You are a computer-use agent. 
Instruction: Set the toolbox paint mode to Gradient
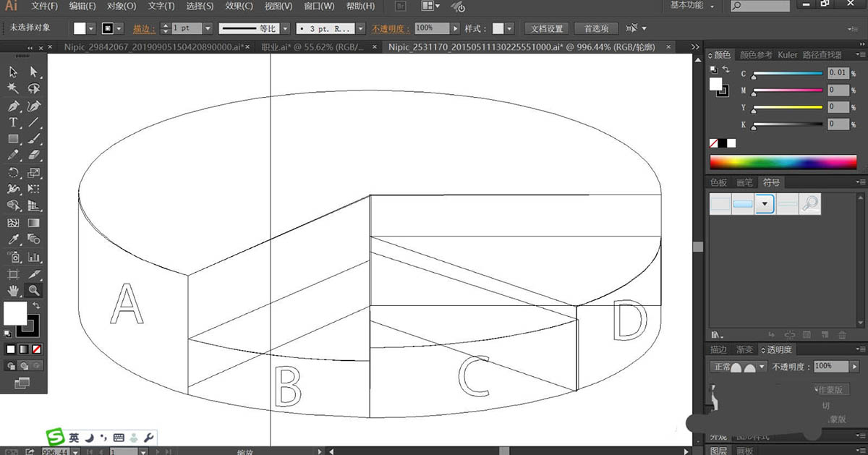click(23, 349)
